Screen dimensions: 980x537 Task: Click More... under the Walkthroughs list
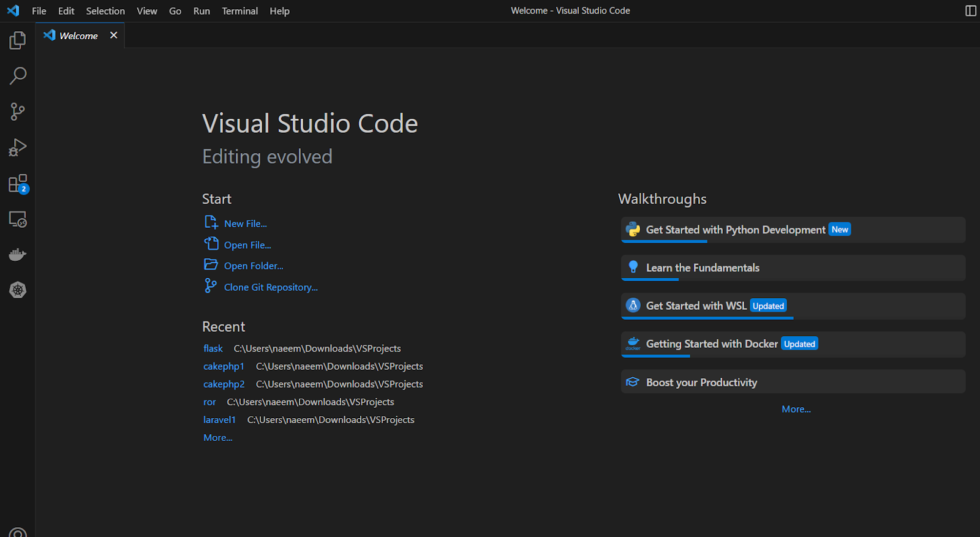[796, 409]
